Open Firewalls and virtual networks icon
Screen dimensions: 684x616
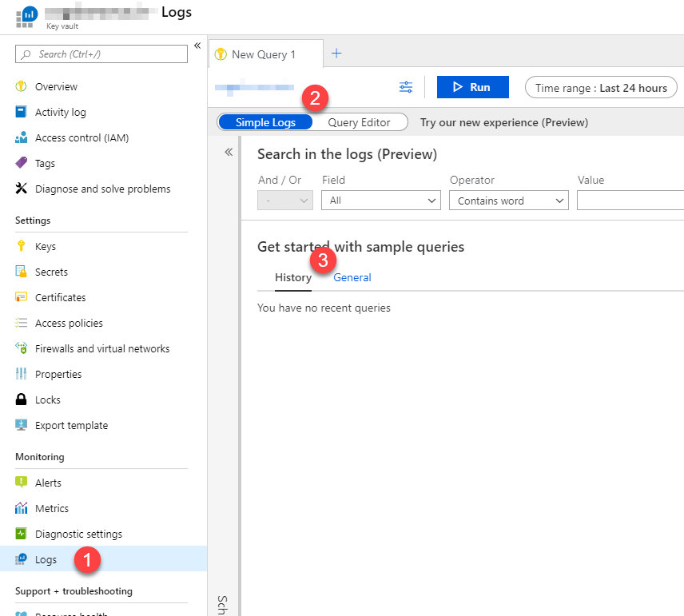click(22, 348)
